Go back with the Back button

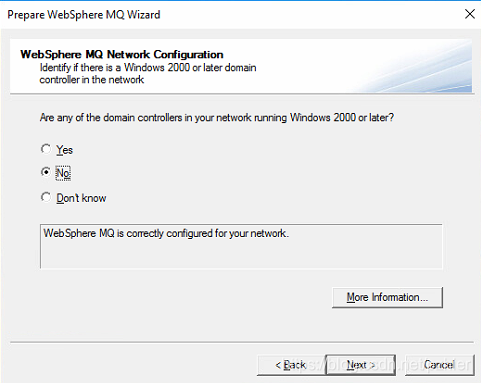(291, 365)
